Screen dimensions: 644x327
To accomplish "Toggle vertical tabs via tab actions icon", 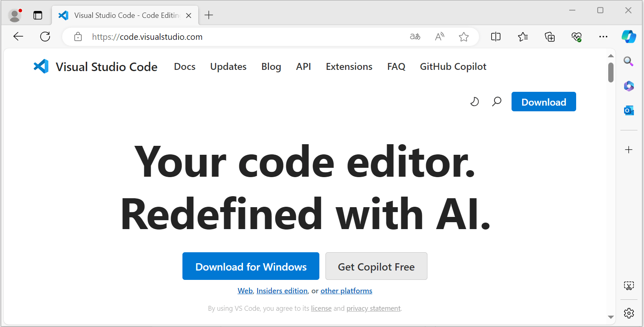I will [38, 15].
